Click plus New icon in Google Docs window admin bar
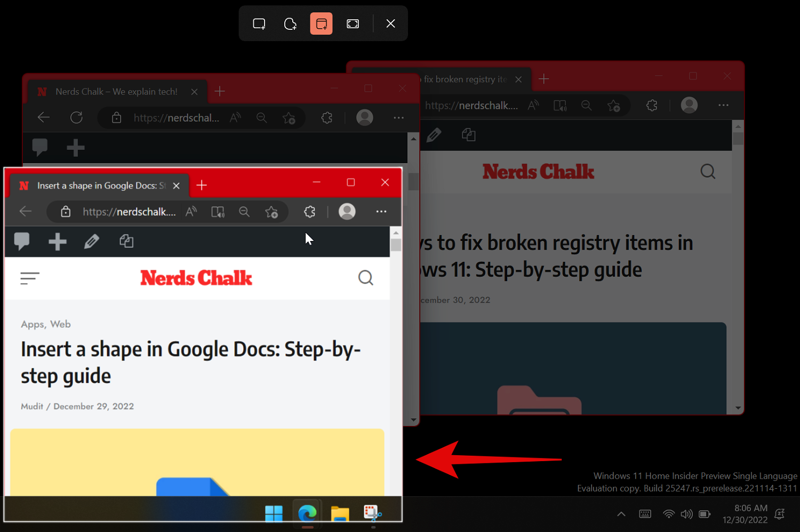Screen dimensions: 800x532 tap(58, 241)
